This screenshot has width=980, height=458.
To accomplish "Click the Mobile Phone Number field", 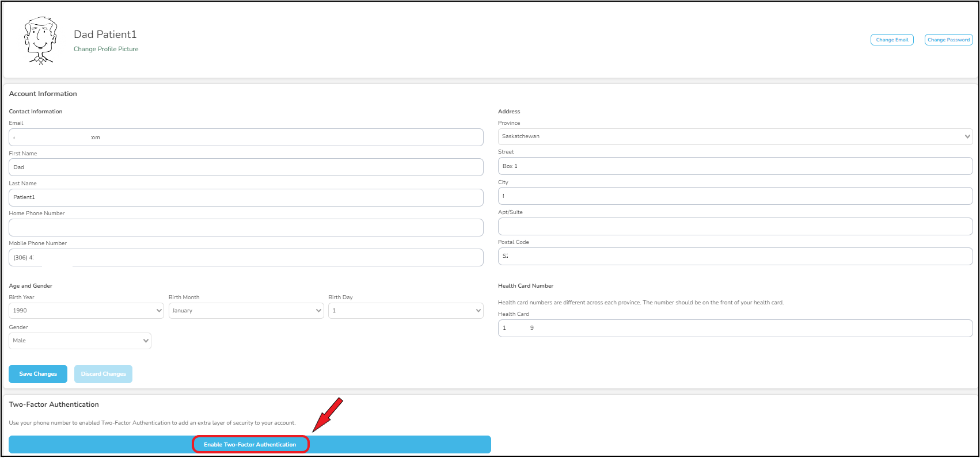I will (246, 258).
